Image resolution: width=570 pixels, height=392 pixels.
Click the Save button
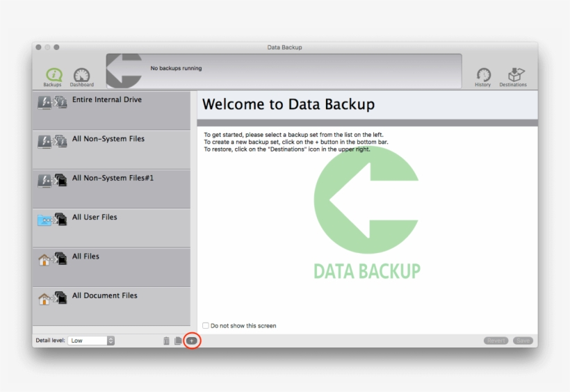pos(523,341)
